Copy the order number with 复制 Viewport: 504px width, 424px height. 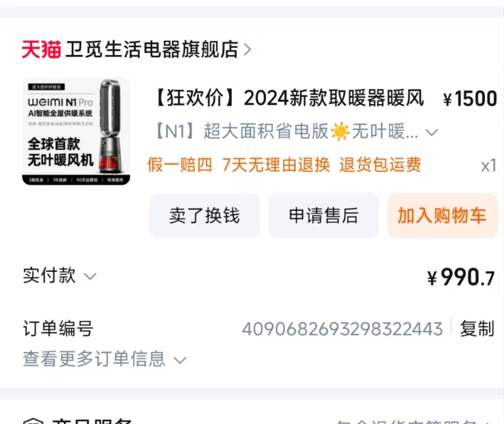pos(477,329)
